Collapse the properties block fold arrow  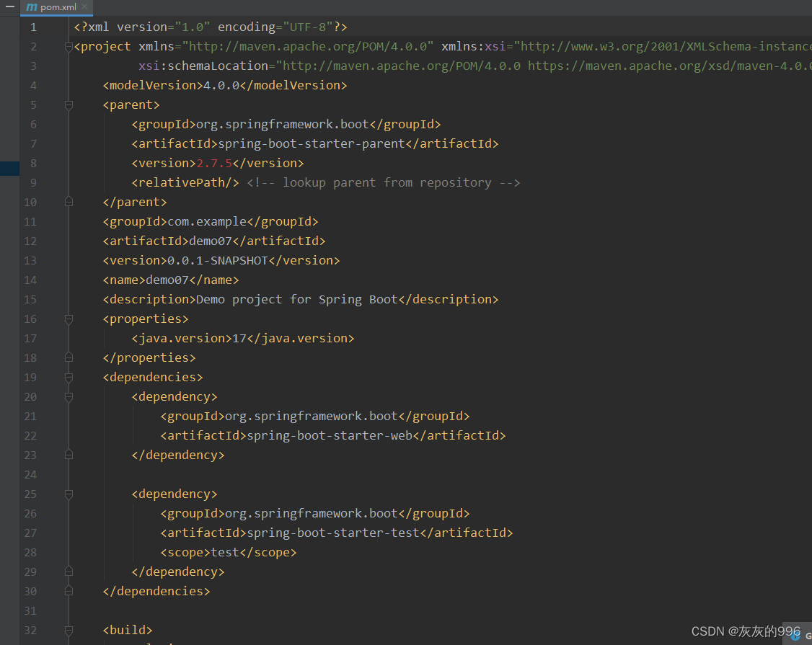click(69, 319)
